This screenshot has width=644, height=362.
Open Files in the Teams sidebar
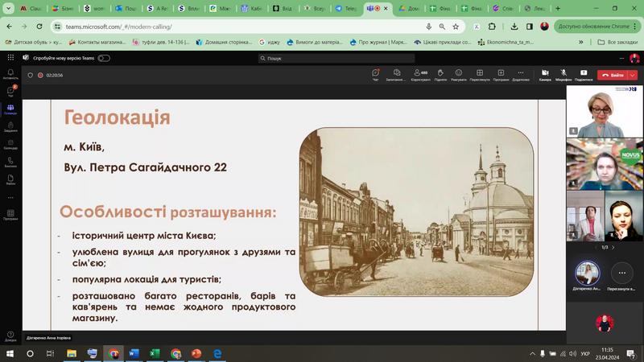coord(10,179)
